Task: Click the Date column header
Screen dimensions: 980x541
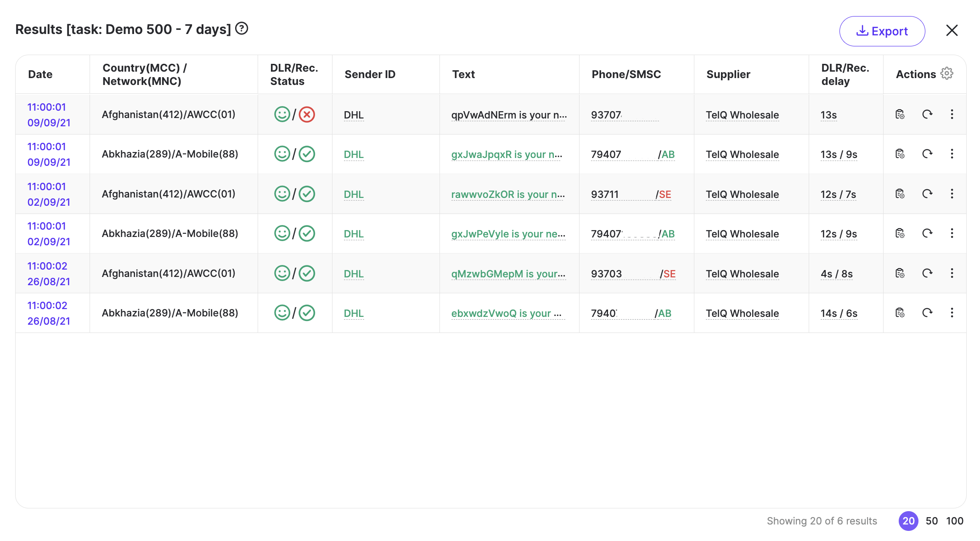Action: coord(40,74)
